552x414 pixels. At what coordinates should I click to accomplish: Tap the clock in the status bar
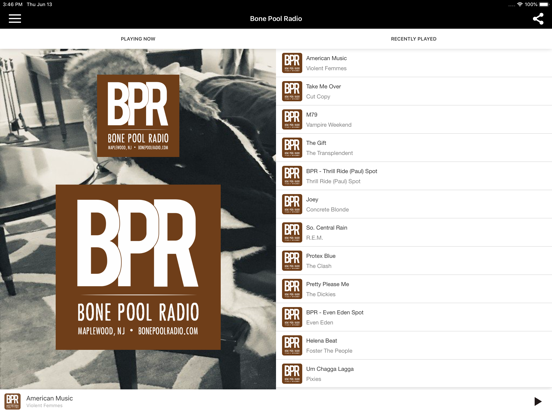(13, 4)
